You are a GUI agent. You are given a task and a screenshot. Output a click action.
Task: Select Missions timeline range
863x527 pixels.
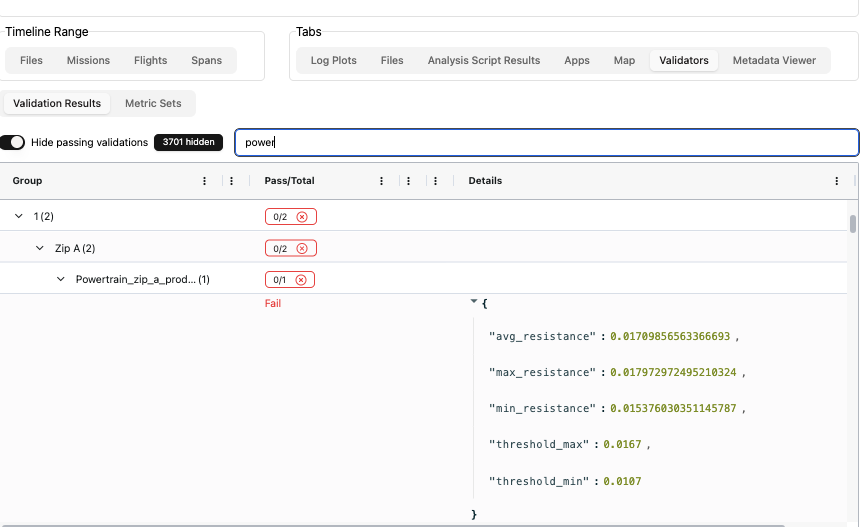tap(88, 61)
